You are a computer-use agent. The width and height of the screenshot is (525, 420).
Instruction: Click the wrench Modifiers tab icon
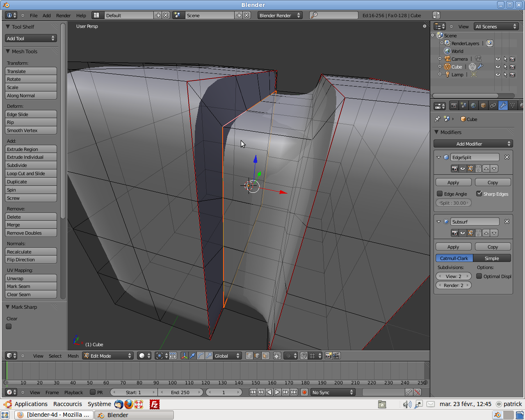(x=503, y=105)
